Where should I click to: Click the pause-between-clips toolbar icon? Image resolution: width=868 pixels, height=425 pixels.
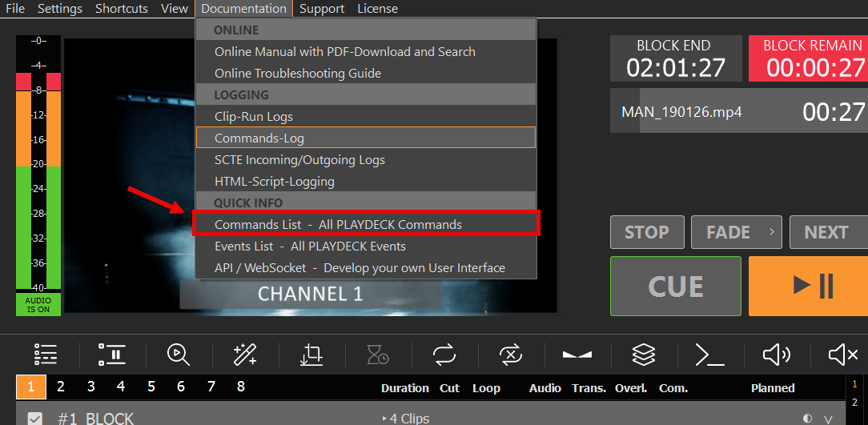click(x=112, y=354)
